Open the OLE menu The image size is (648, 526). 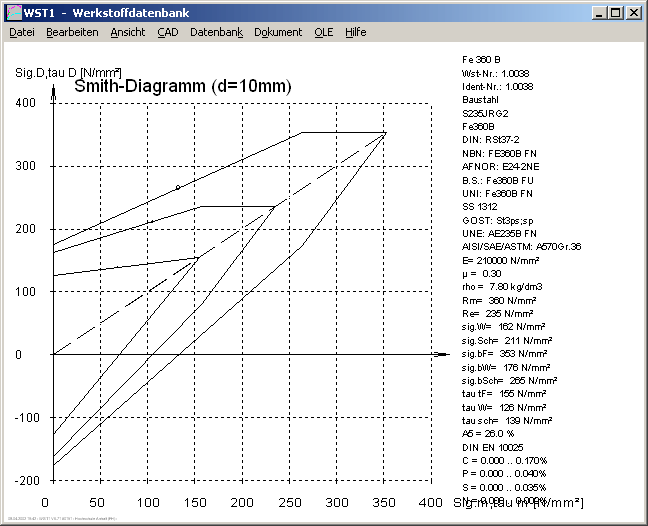tap(323, 32)
